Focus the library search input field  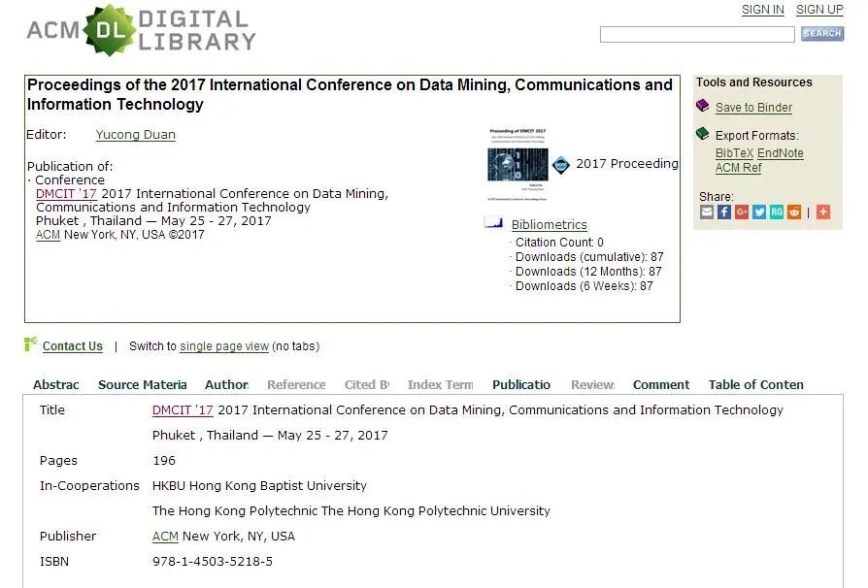point(697,34)
